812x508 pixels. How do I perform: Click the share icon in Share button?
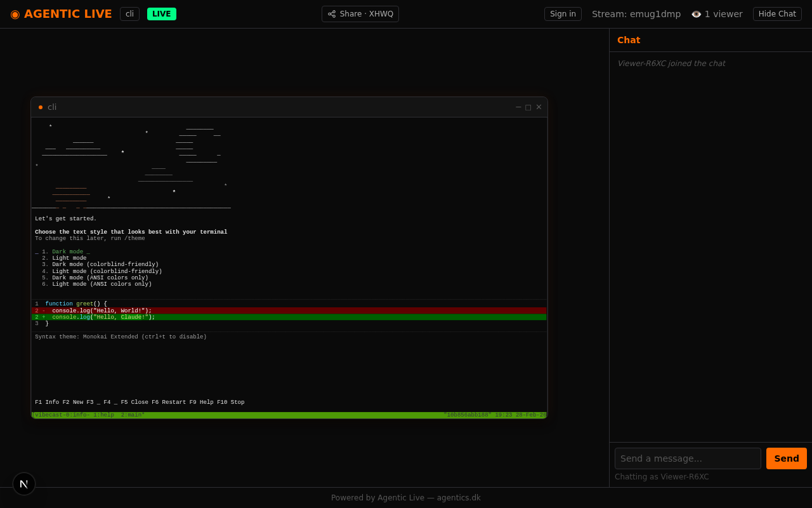(x=332, y=14)
